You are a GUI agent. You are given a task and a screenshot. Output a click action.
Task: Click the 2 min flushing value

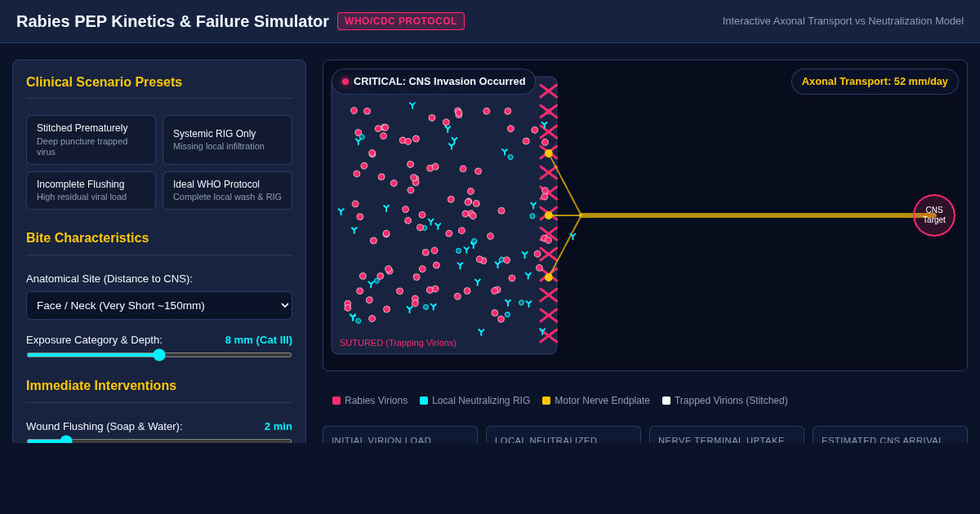278,427
